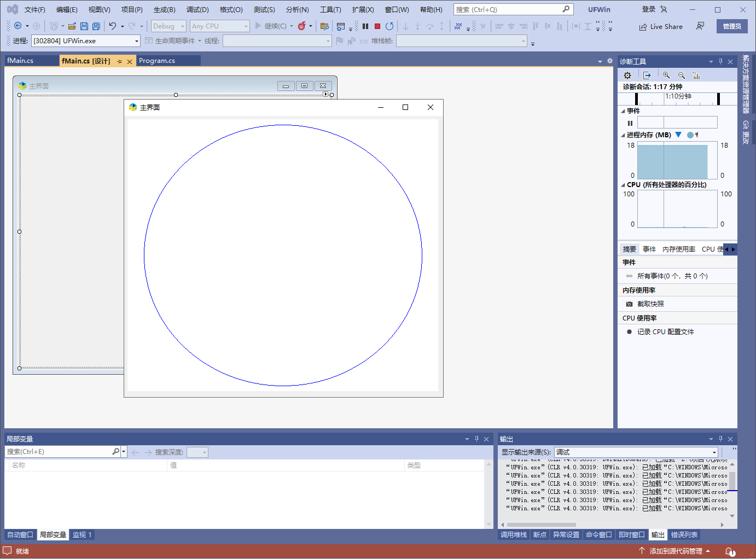756x559 pixels.
Task: Click the Zoom In magnifier in Diagnostic Tools
Action: [666, 75]
